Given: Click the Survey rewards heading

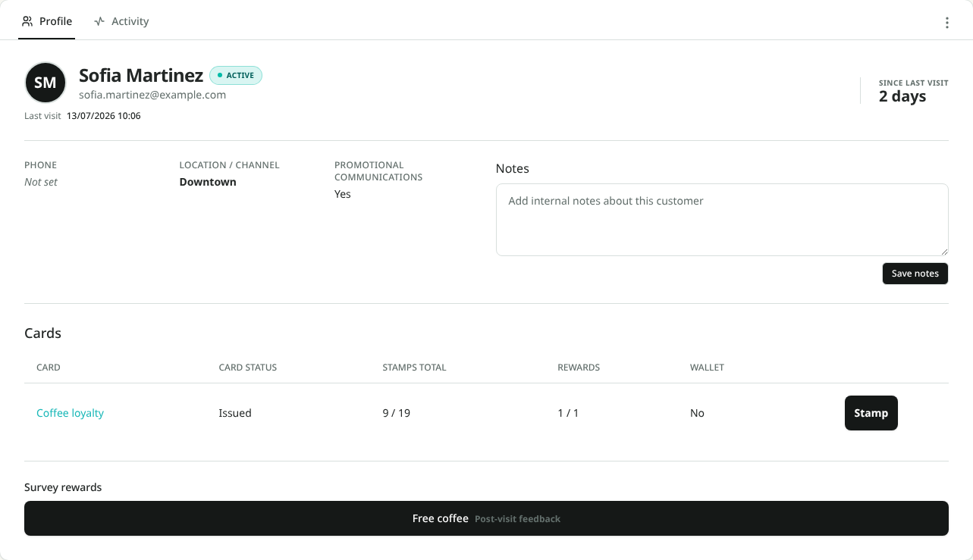Looking at the screenshot, I should tap(63, 487).
